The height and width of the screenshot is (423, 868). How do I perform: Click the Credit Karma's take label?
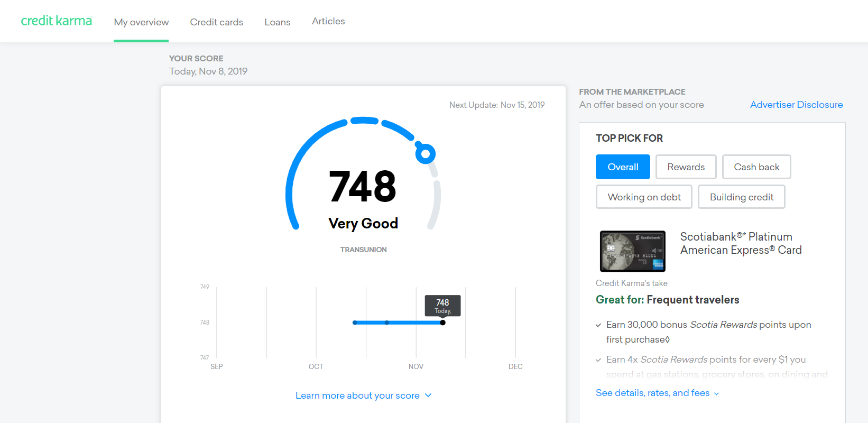[631, 283]
